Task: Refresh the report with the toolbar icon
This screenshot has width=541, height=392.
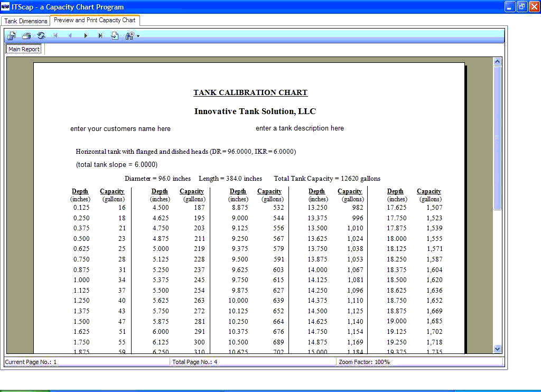Action: (x=41, y=35)
